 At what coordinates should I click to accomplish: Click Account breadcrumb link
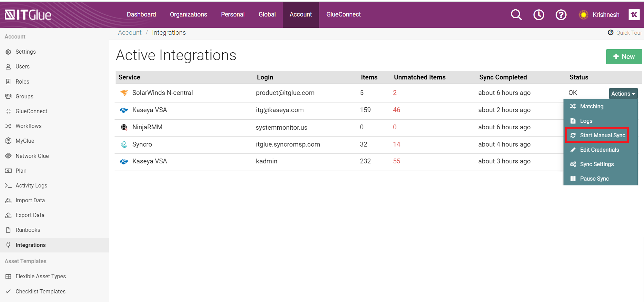pos(130,33)
